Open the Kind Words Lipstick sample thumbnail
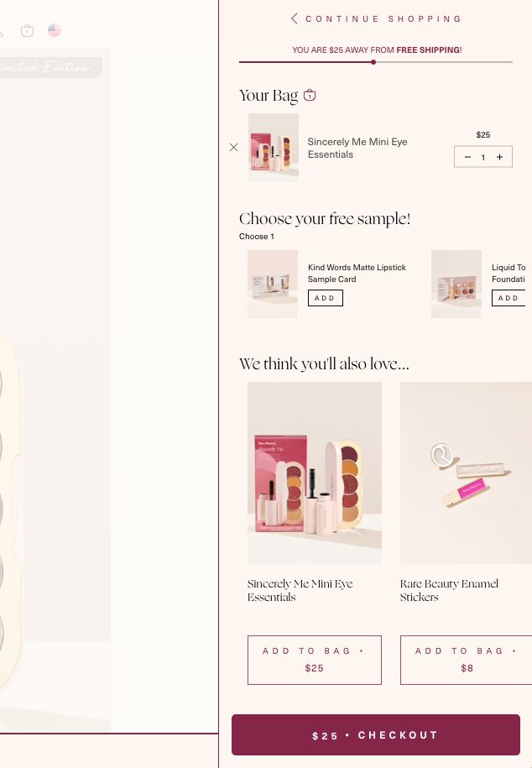Image resolution: width=532 pixels, height=768 pixels. coord(273,284)
